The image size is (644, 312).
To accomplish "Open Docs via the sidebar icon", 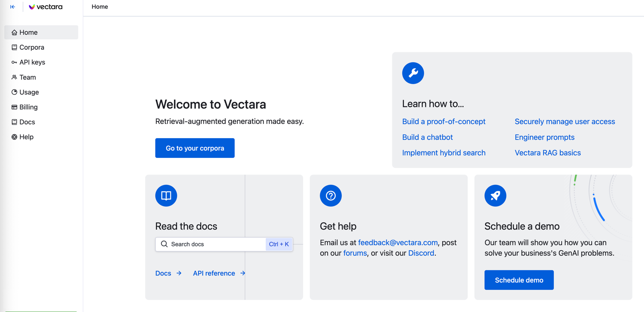I will point(14,122).
